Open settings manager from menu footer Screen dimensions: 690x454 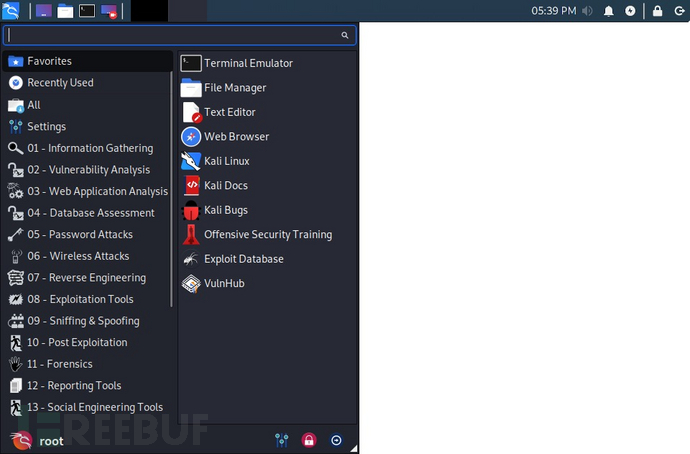282,440
